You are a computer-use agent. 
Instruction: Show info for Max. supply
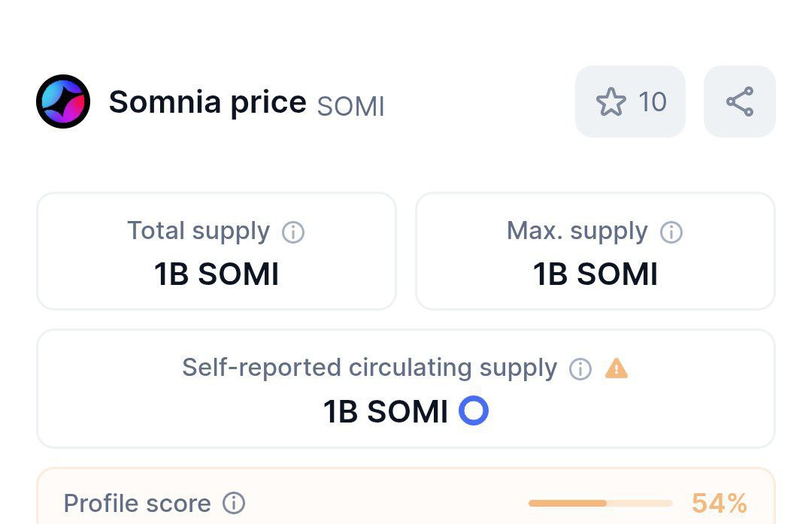click(x=671, y=232)
